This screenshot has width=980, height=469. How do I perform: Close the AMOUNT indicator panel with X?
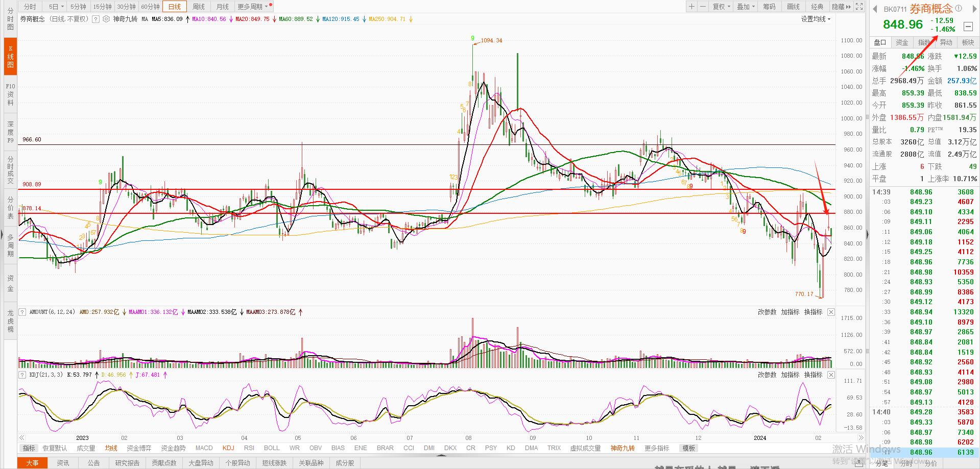coord(831,312)
